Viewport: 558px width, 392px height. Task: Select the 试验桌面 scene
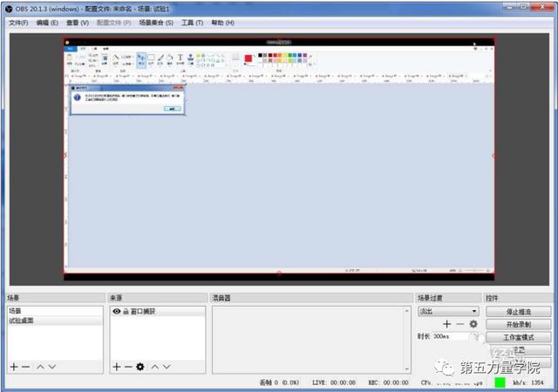point(54,321)
